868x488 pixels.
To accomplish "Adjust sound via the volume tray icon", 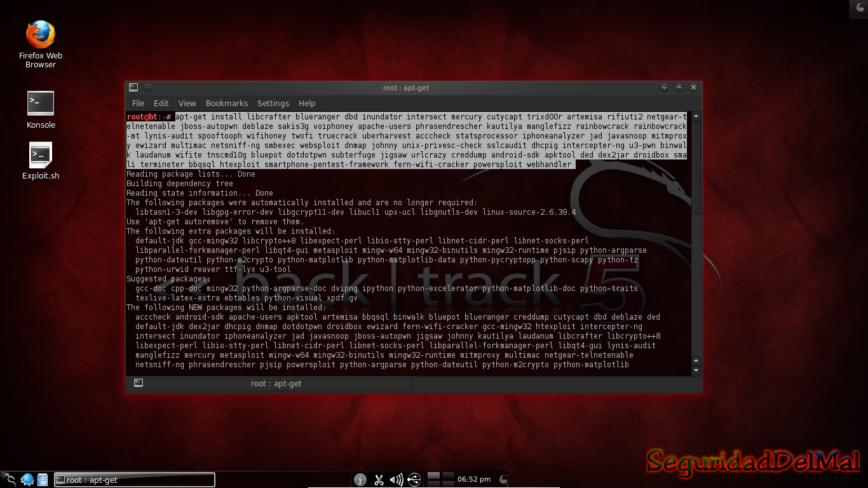I will [x=397, y=479].
